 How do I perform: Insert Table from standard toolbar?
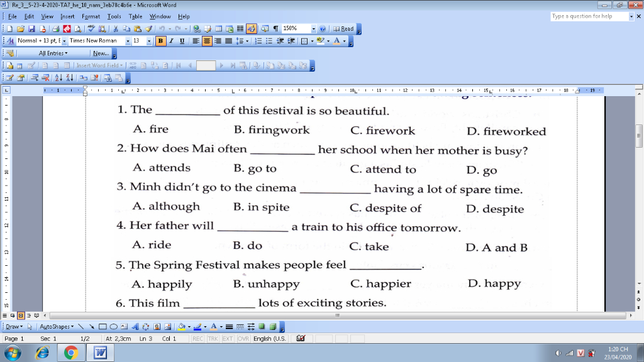(218, 29)
